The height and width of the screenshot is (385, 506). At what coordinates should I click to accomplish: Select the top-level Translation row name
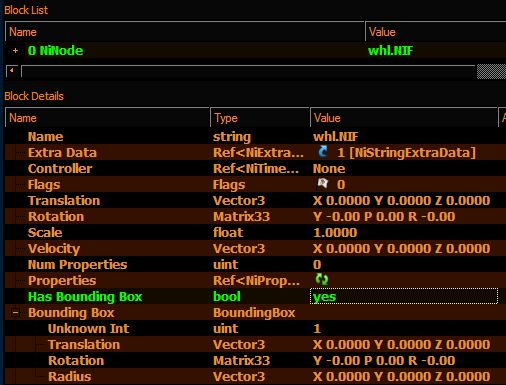point(64,201)
